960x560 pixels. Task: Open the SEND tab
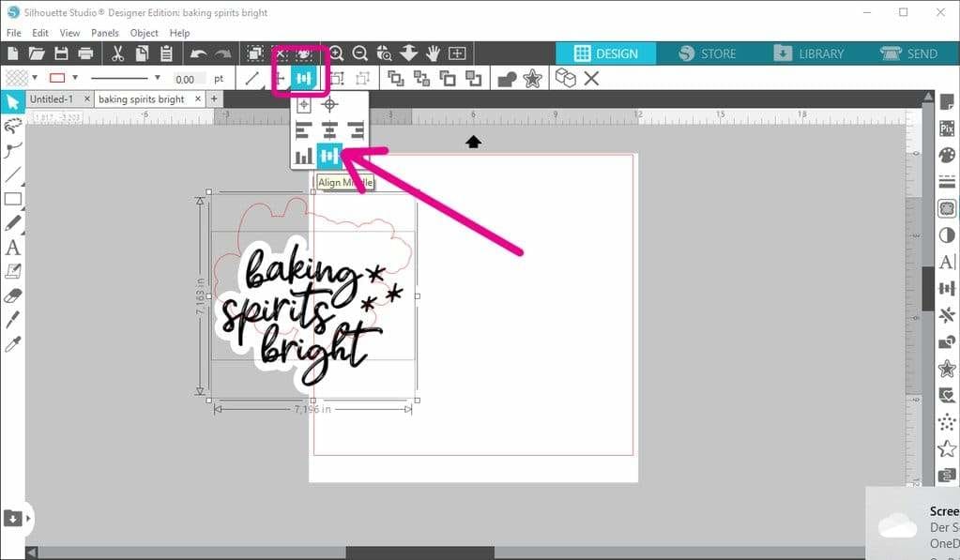pos(909,53)
